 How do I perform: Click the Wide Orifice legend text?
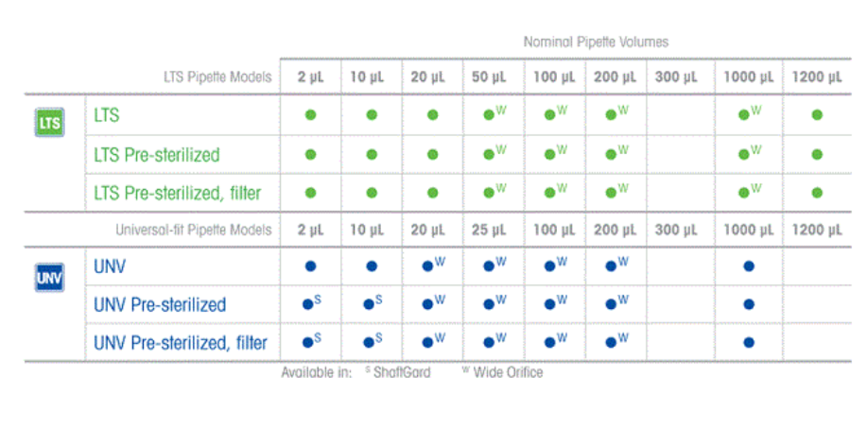tap(509, 372)
